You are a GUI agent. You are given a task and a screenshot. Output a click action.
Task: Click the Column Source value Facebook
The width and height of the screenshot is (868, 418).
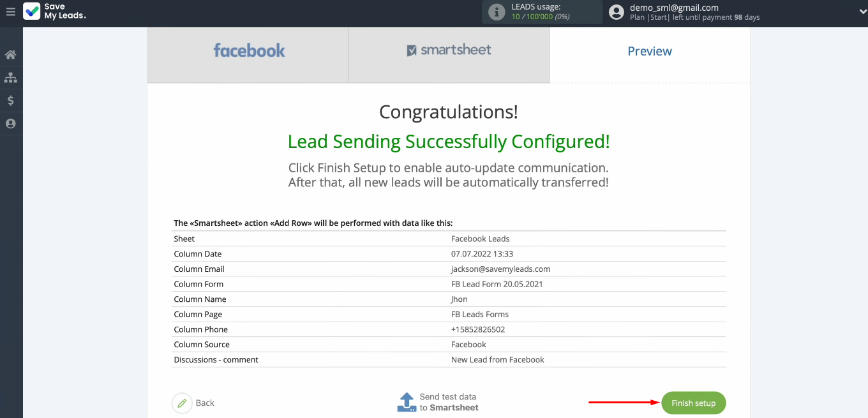[468, 345]
